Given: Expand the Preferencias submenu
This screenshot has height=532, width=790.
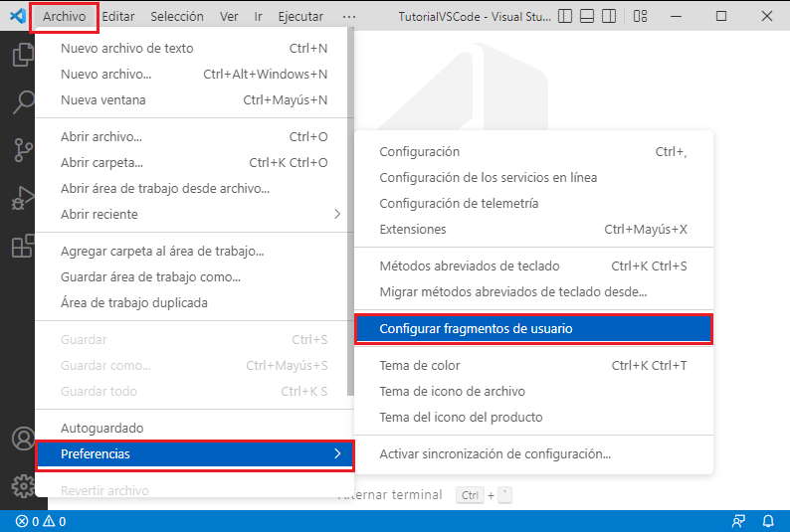Looking at the screenshot, I should tap(195, 454).
